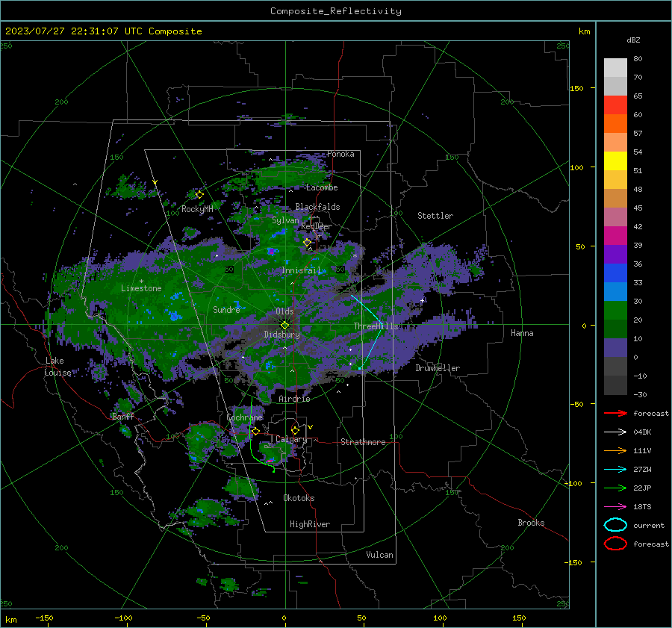
Task: Click the Innisfail city label
Action: click(x=302, y=270)
